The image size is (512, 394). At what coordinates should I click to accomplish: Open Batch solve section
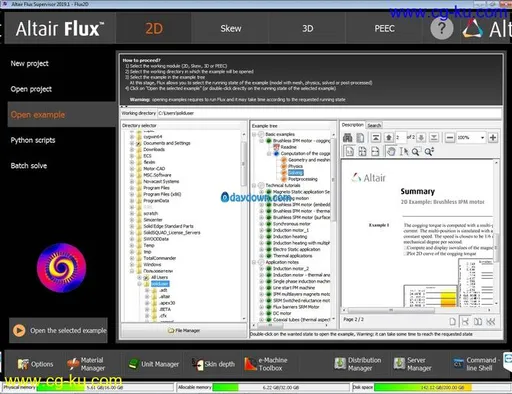29,166
